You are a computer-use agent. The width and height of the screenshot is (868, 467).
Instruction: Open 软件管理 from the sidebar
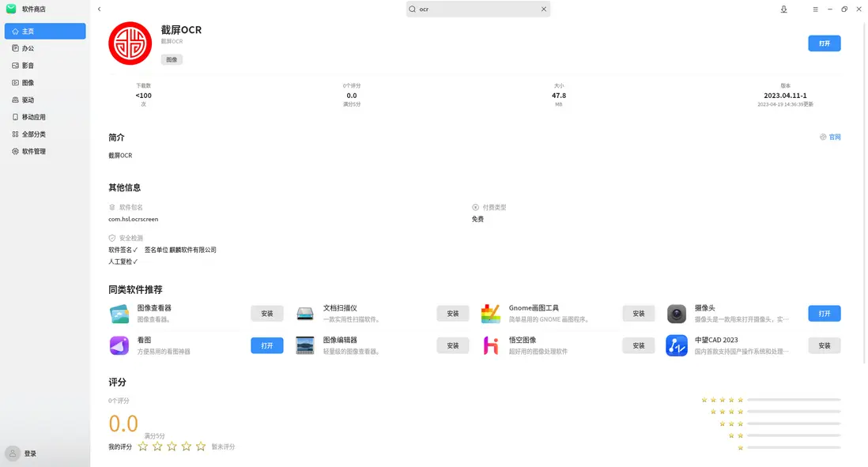coord(35,151)
